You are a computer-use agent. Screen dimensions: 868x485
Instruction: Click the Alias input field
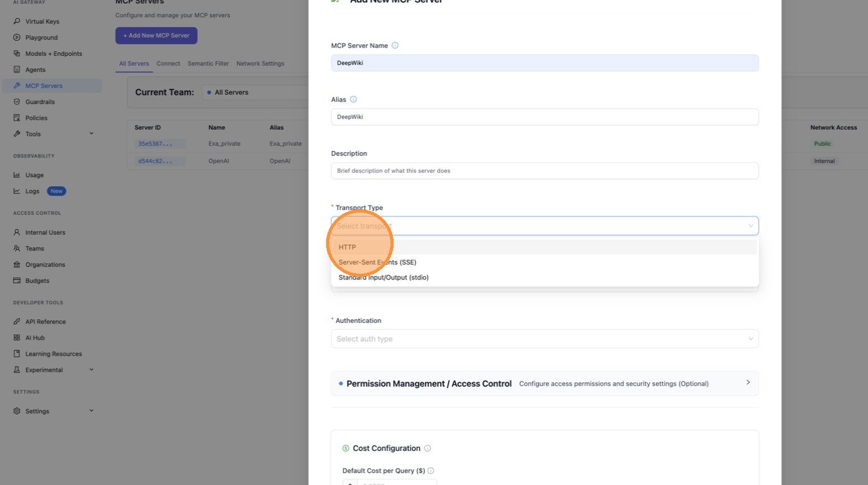click(x=544, y=117)
